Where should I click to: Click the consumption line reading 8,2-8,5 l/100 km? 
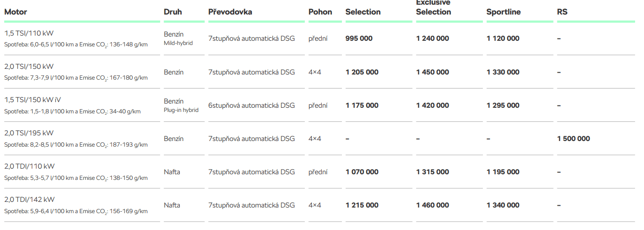76,145
